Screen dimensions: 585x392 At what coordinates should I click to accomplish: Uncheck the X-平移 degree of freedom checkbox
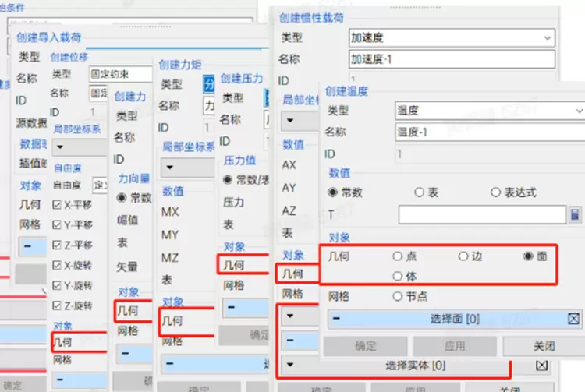pyautogui.click(x=56, y=205)
